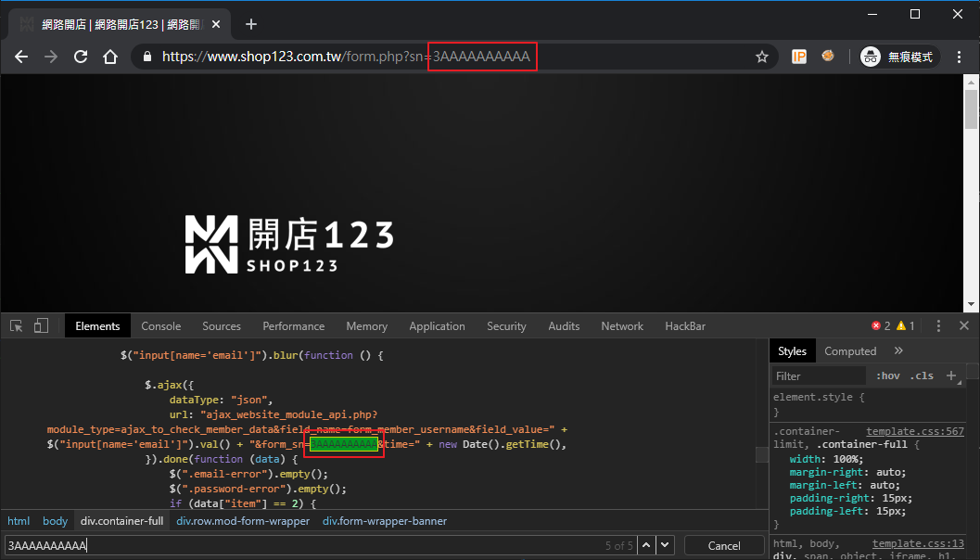980x560 pixels.
Task: Open the IP extension icon
Action: click(799, 57)
